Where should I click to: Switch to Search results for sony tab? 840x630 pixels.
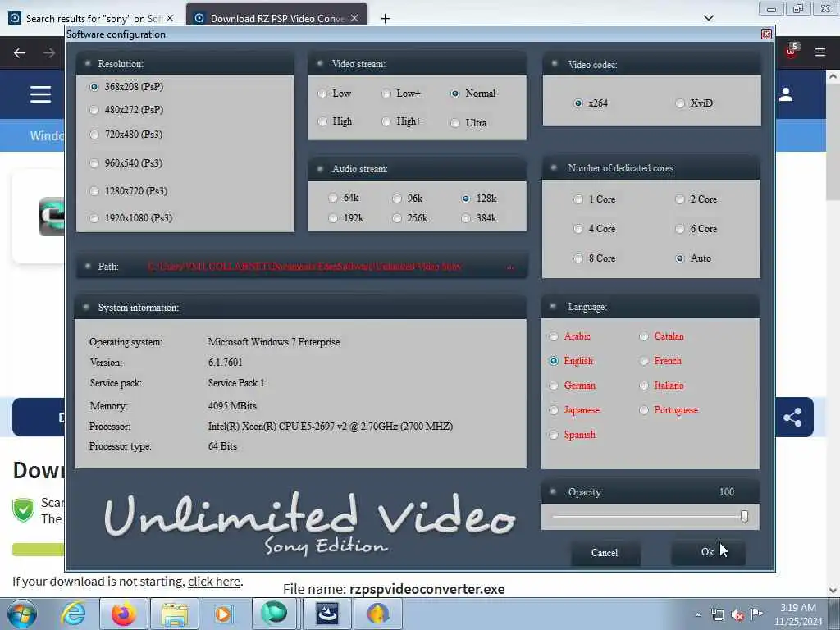[x=92, y=19]
